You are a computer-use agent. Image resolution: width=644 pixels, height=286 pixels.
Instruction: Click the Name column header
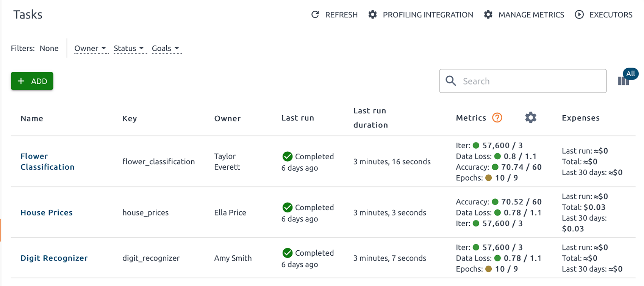[x=32, y=118]
